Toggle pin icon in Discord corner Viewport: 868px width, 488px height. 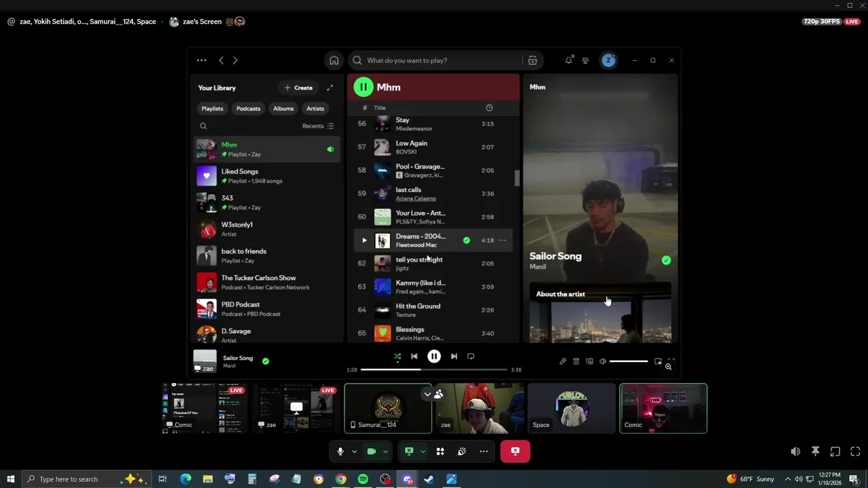(816, 451)
